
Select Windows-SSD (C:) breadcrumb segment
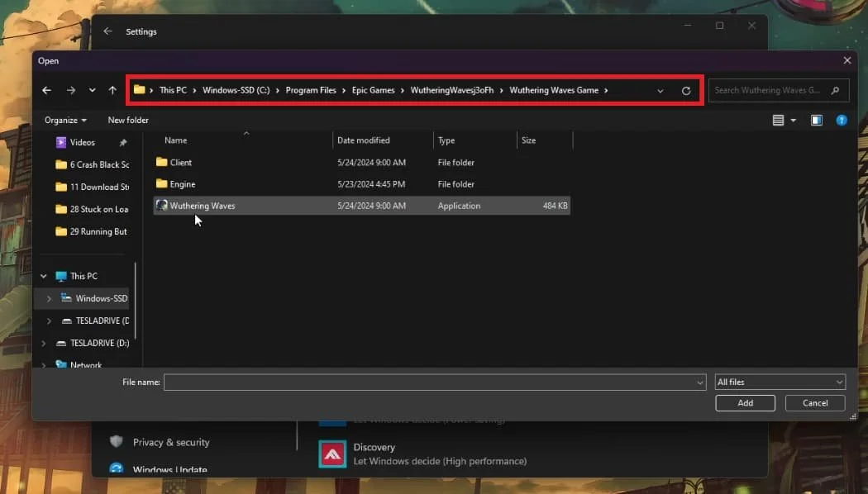tap(236, 90)
